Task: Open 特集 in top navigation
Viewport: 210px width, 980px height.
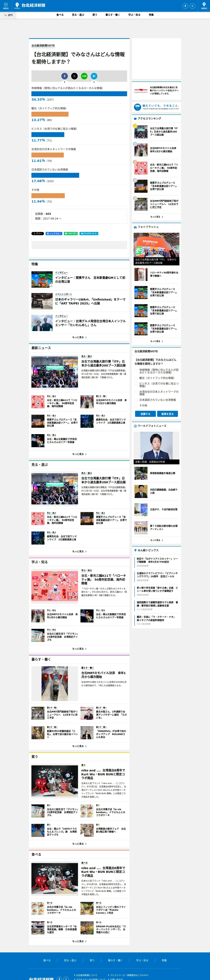Action: [x=151, y=15]
